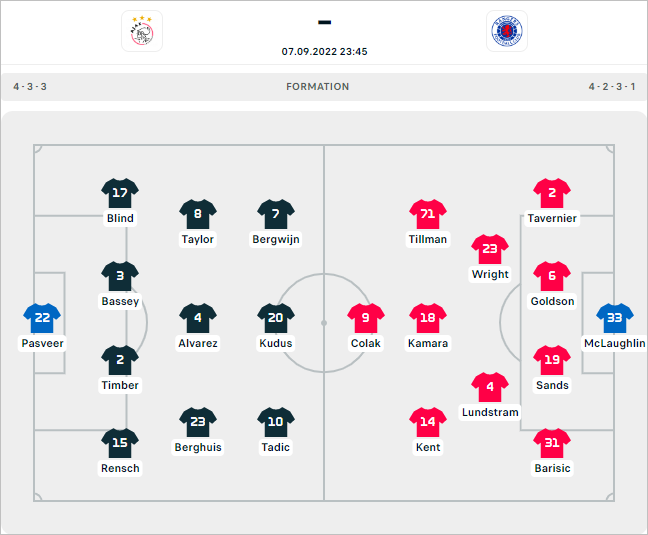Open the Bassey player name label
This screenshot has width=648, height=535.
(x=120, y=301)
